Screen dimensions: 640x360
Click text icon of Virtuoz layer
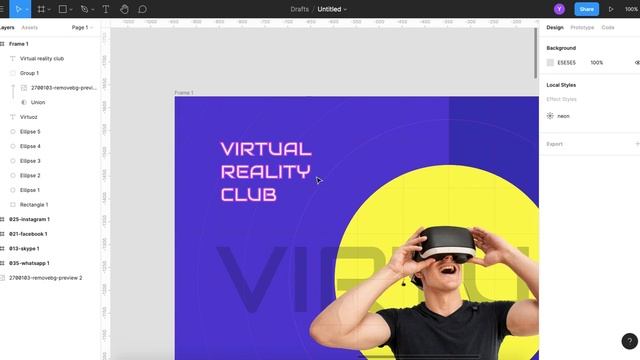(13, 117)
